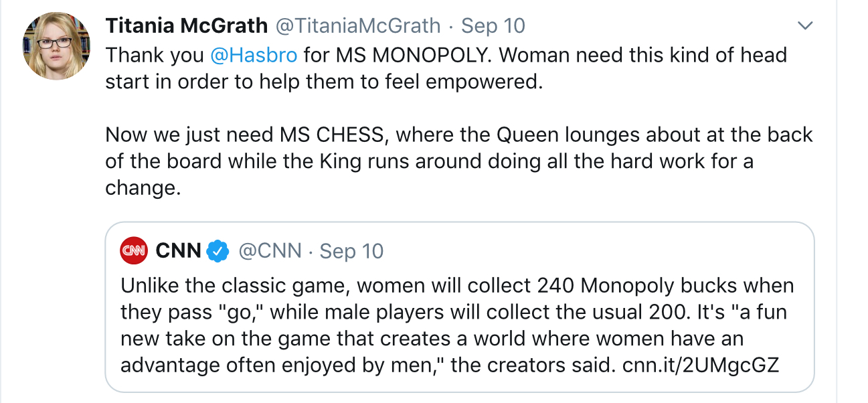
Task: Click the Sep 10 date on CNN's tweet
Action: pos(351,250)
